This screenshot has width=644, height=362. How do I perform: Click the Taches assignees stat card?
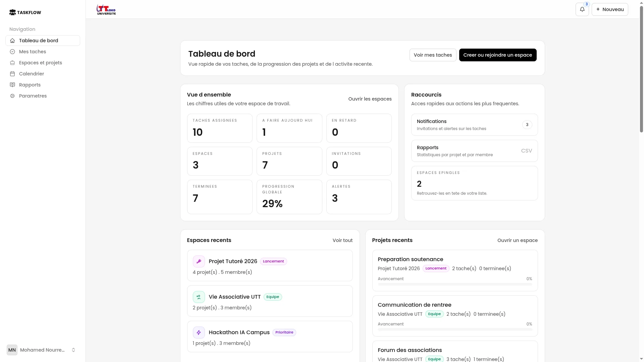[220, 128]
